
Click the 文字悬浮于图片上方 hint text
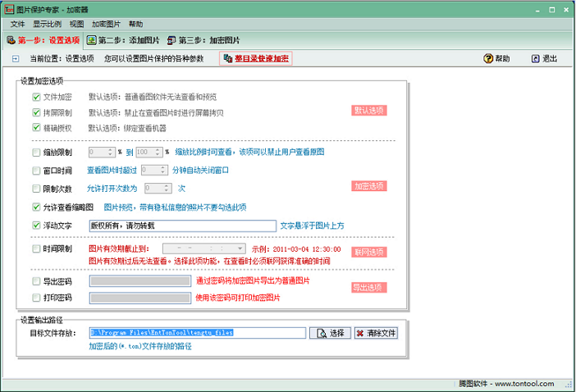(x=313, y=226)
